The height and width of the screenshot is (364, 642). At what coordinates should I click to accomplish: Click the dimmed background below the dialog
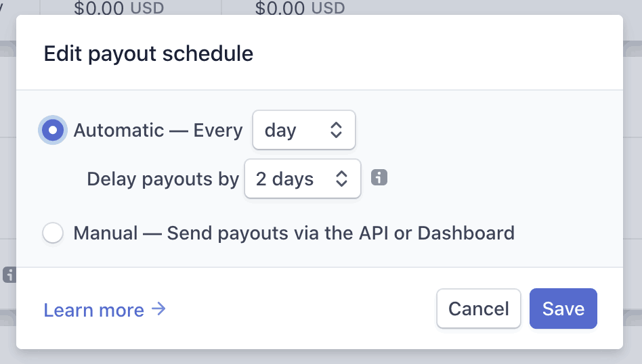coord(321,357)
